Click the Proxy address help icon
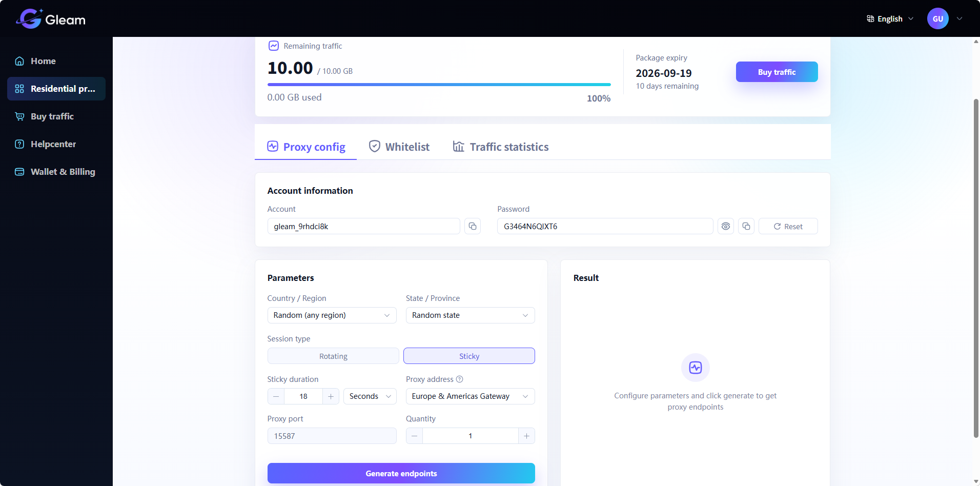Viewport: 980px width, 486px height. tap(459, 379)
